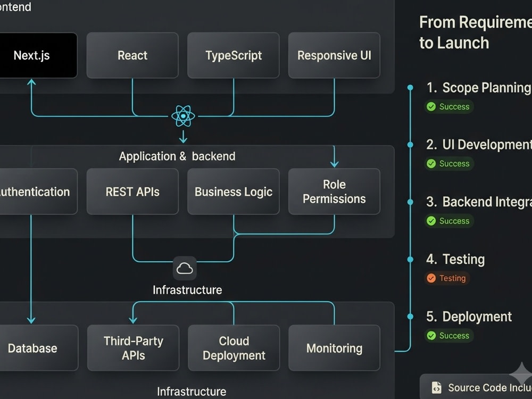Viewport: 532px width, 399px height.
Task: Click the '3. Backend Integration' step title
Action: (479, 202)
